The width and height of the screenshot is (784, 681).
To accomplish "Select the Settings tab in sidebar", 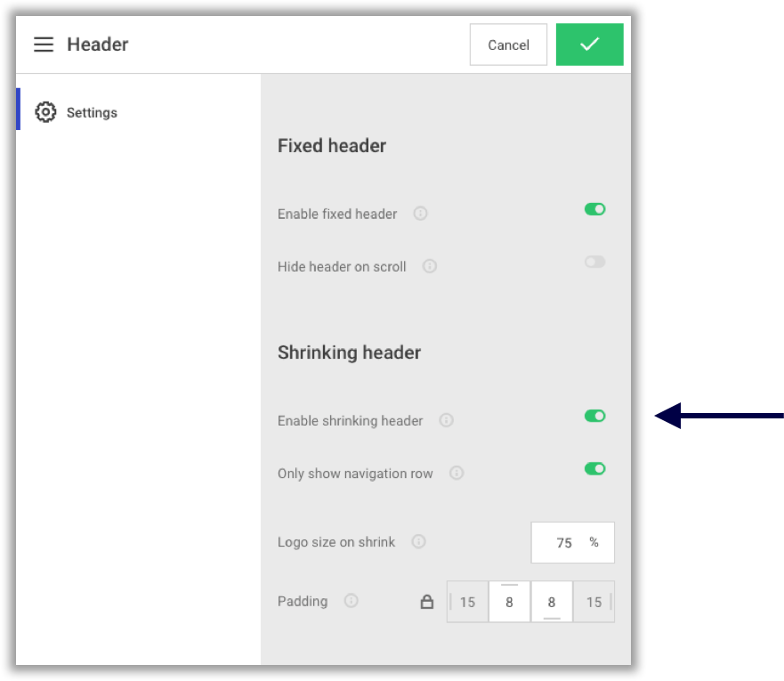I will 92,113.
